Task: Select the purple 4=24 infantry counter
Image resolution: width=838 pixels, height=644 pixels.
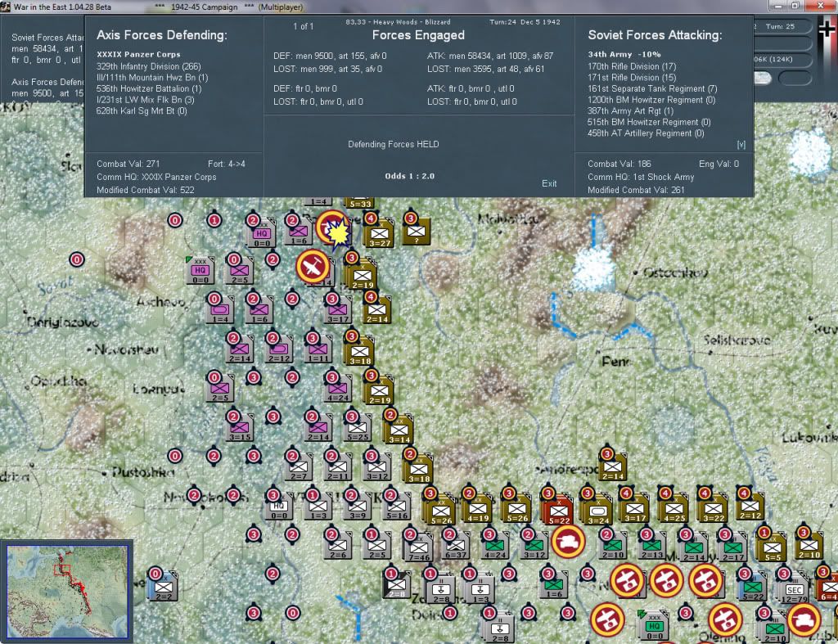Action: pyautogui.click(x=338, y=389)
